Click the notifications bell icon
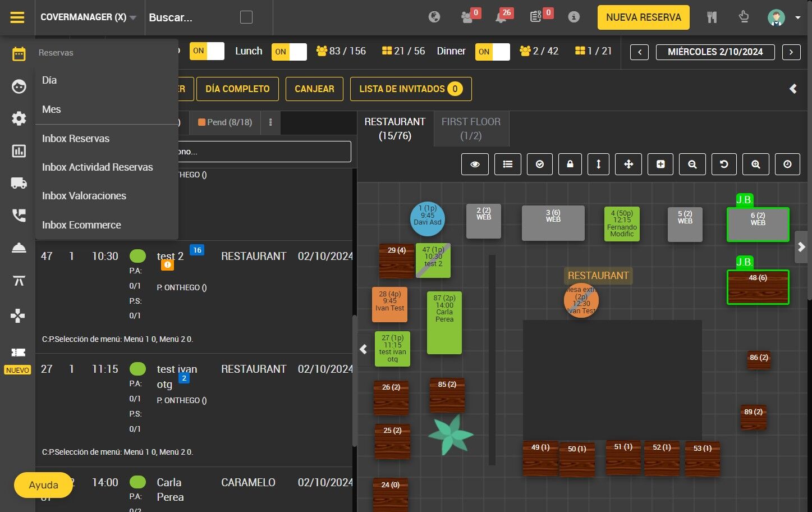The image size is (812, 512). point(501,17)
